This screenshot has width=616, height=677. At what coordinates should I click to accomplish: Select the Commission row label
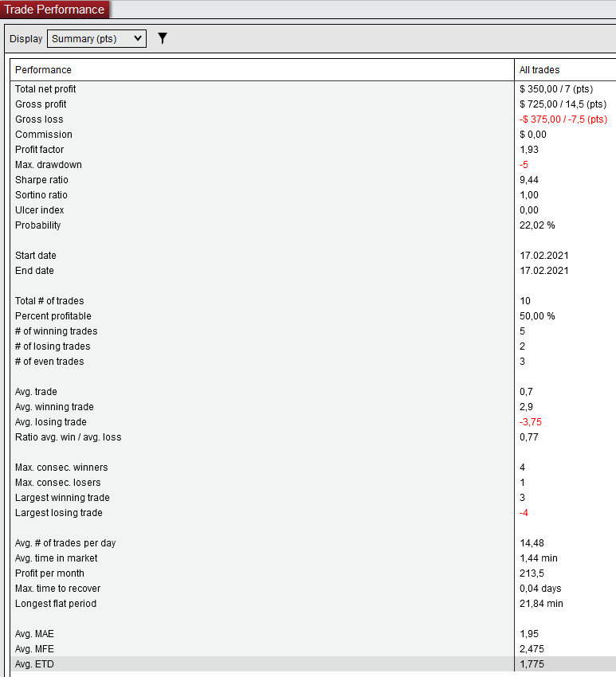pos(44,135)
